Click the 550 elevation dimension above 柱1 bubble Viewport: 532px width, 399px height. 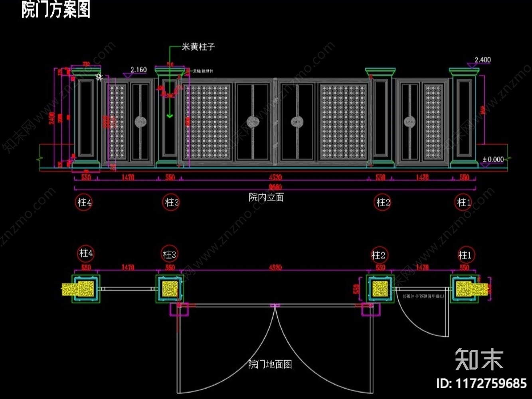tap(464, 177)
